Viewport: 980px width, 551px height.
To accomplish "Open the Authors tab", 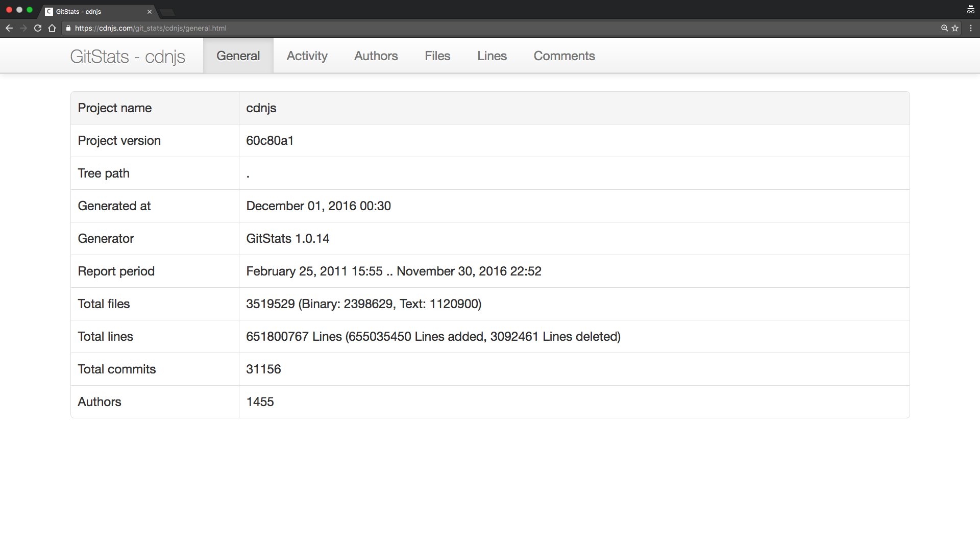I will [376, 56].
